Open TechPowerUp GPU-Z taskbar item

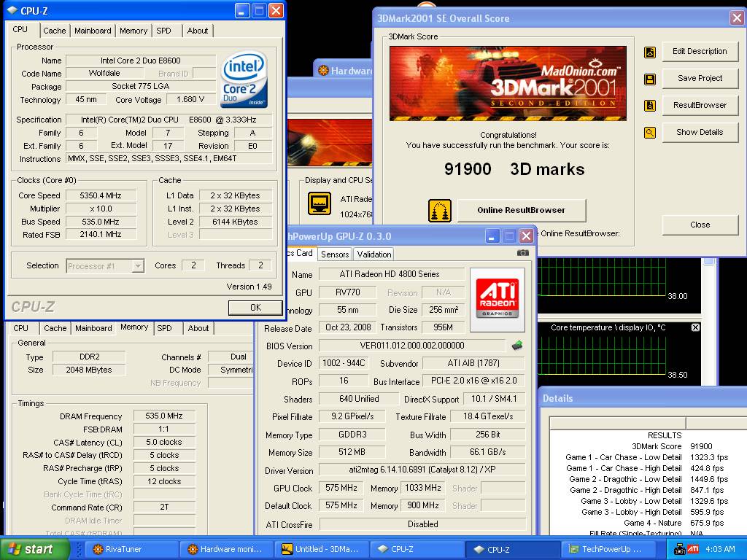608,549
